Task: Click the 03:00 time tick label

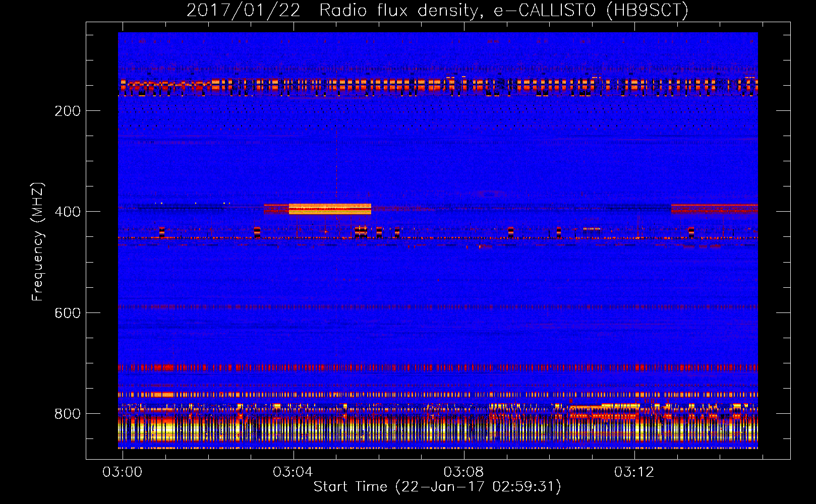Action: click(x=122, y=472)
